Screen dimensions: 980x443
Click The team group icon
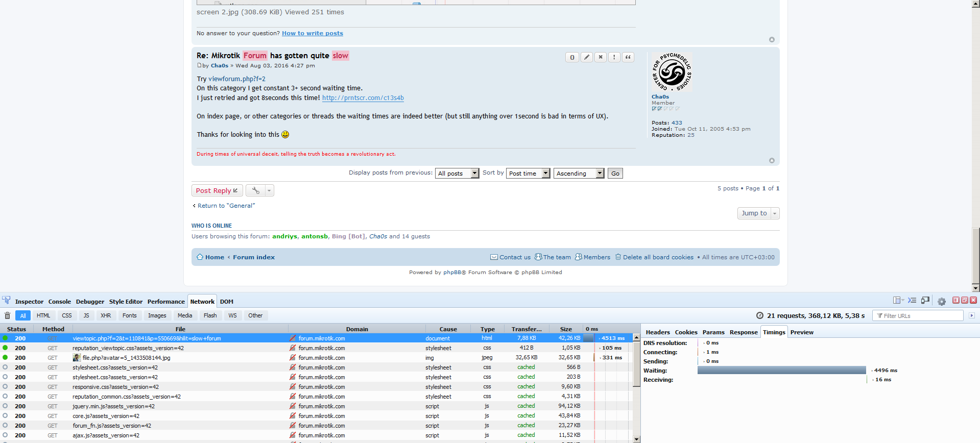click(x=538, y=257)
